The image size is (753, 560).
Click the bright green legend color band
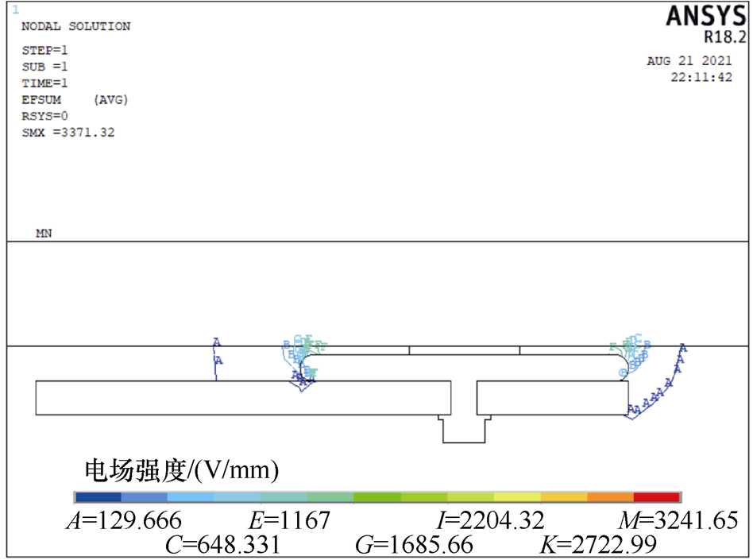[377, 497]
